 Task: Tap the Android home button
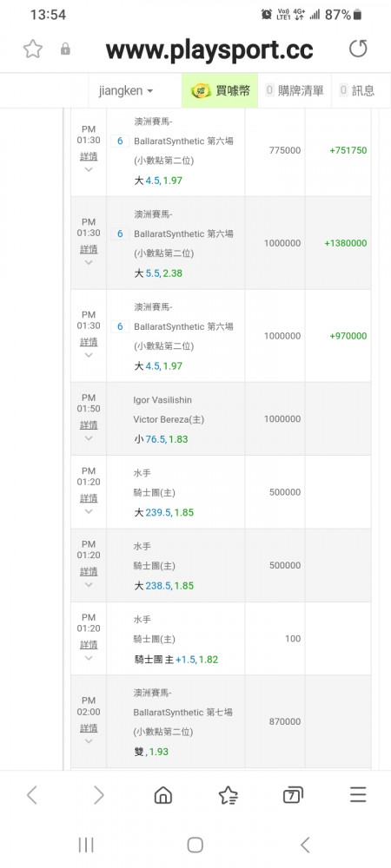[x=195, y=845]
